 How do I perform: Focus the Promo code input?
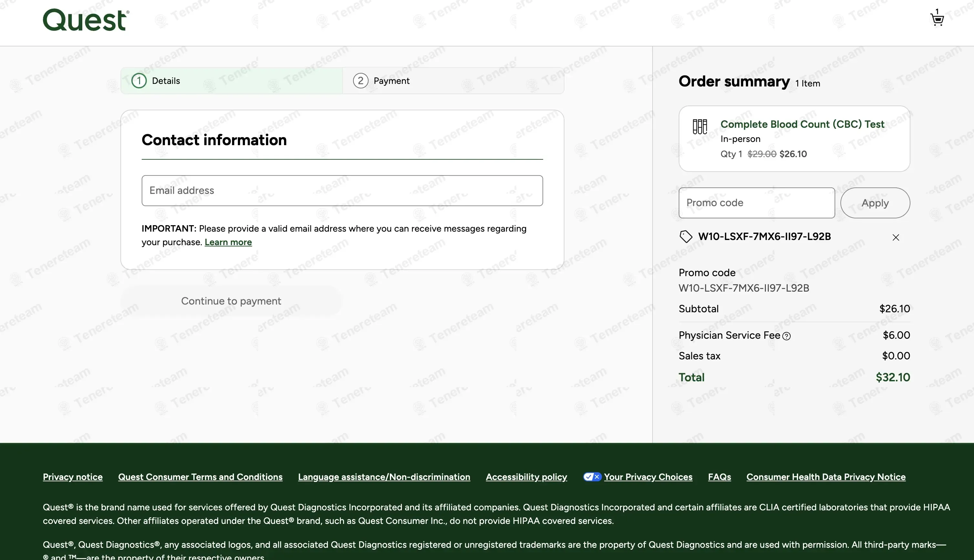tap(756, 203)
